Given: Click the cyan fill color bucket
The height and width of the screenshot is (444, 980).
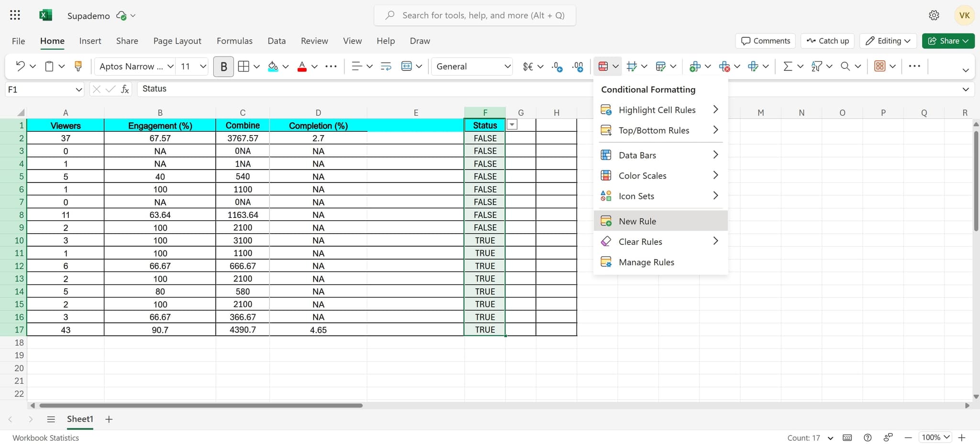Looking at the screenshot, I should click(273, 67).
